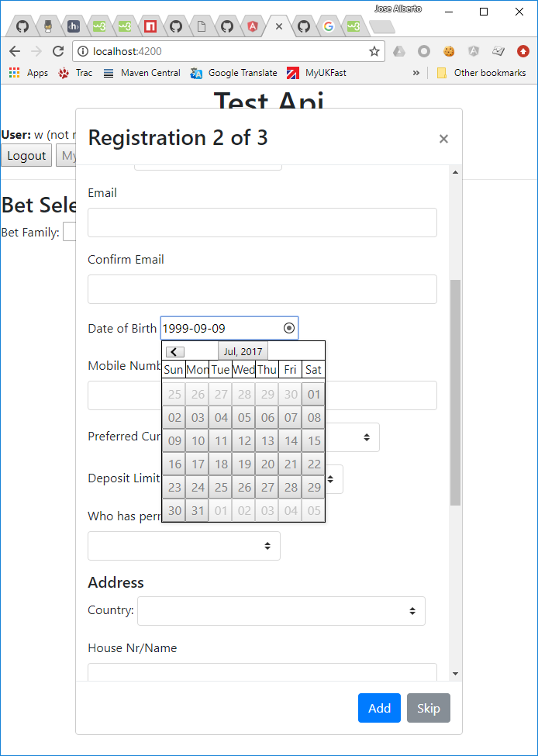Open the Apps grid on the bookmarks bar
538x756 pixels.
(14, 72)
